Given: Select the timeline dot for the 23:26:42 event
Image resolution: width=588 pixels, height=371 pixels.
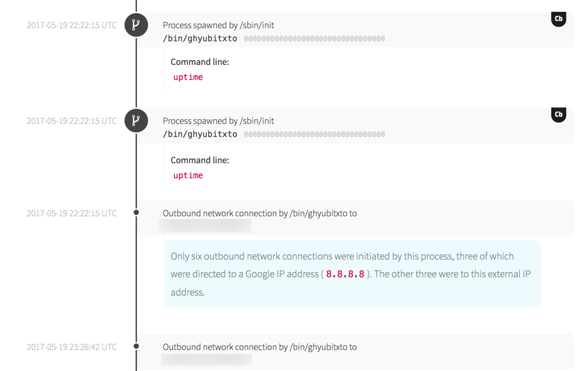Looking at the screenshot, I should [136, 346].
